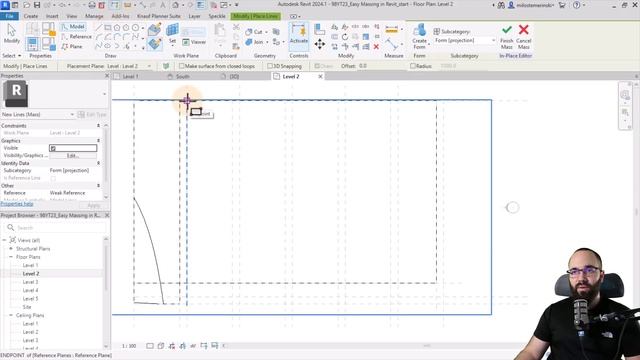Viewport: 640px width, 360px height.
Task: Open the Insert ribbon tab
Action: [x=52, y=16]
